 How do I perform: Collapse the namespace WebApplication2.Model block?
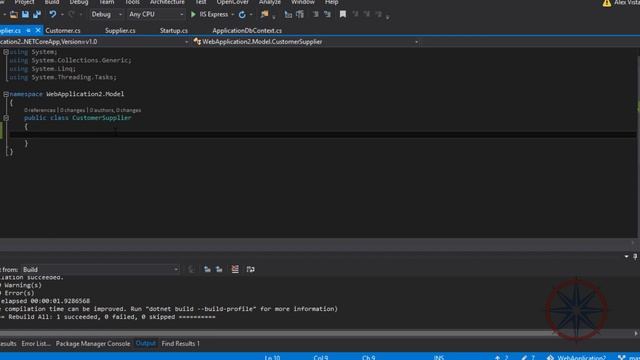[6, 94]
